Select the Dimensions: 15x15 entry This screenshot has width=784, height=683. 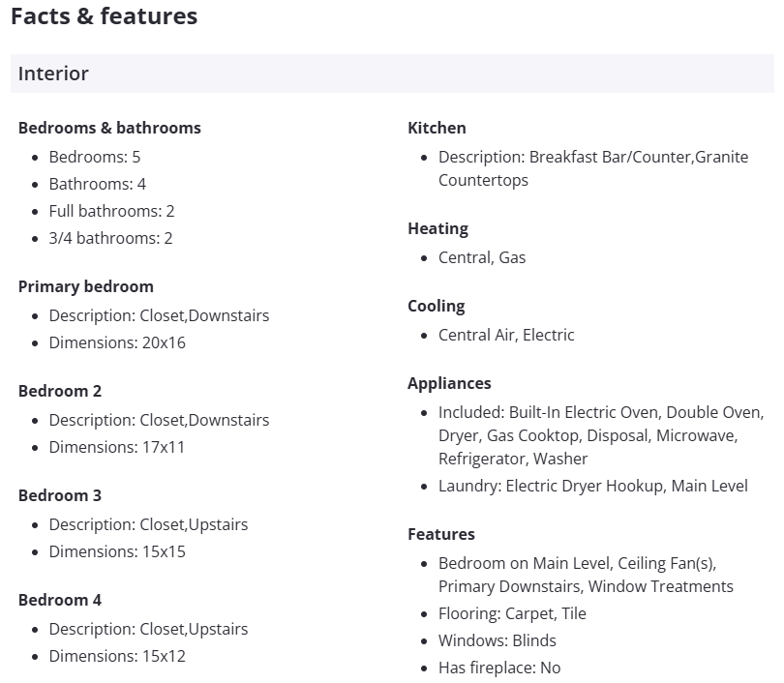117,551
